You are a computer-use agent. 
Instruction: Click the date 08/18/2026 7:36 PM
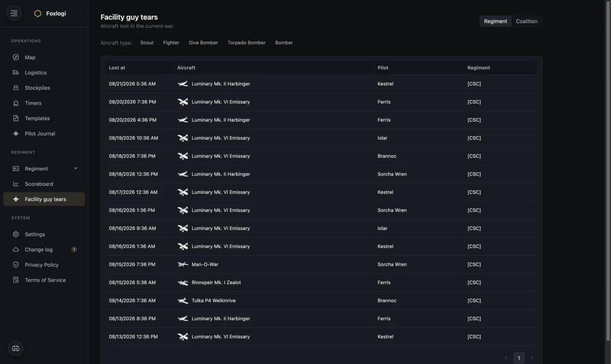tap(132, 156)
